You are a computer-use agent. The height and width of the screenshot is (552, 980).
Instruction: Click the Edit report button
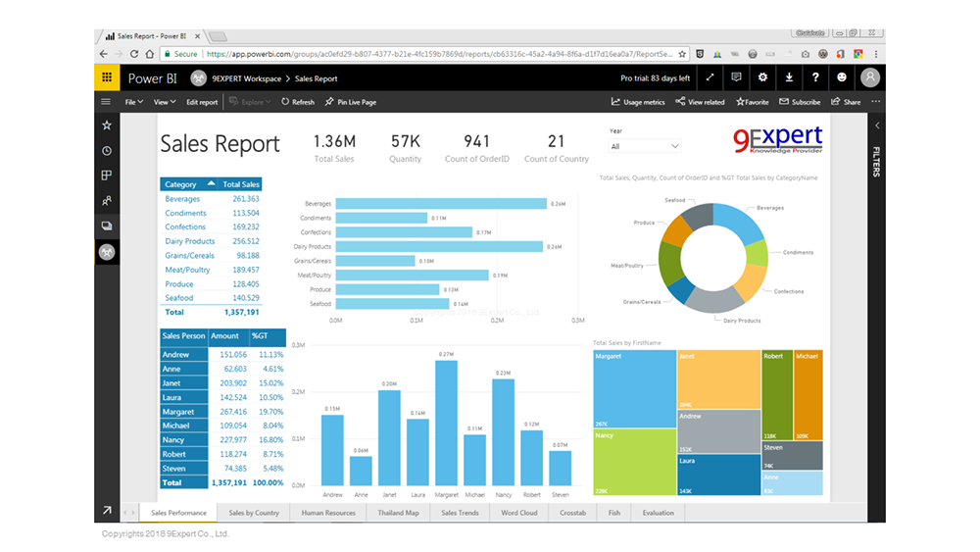click(202, 102)
